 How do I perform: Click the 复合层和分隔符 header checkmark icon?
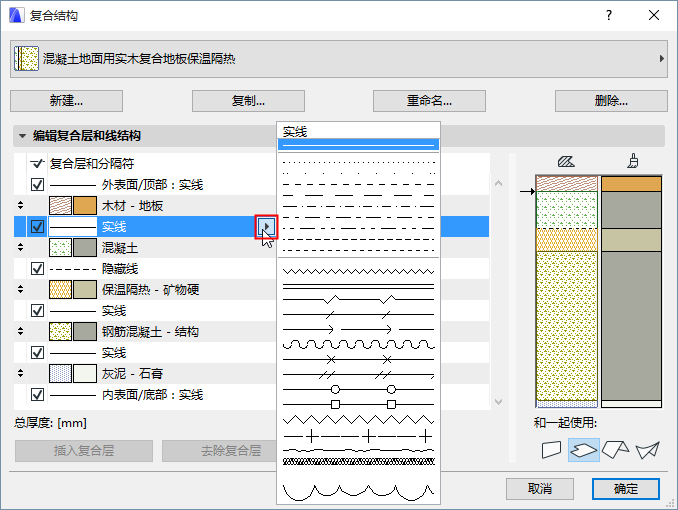[38, 164]
